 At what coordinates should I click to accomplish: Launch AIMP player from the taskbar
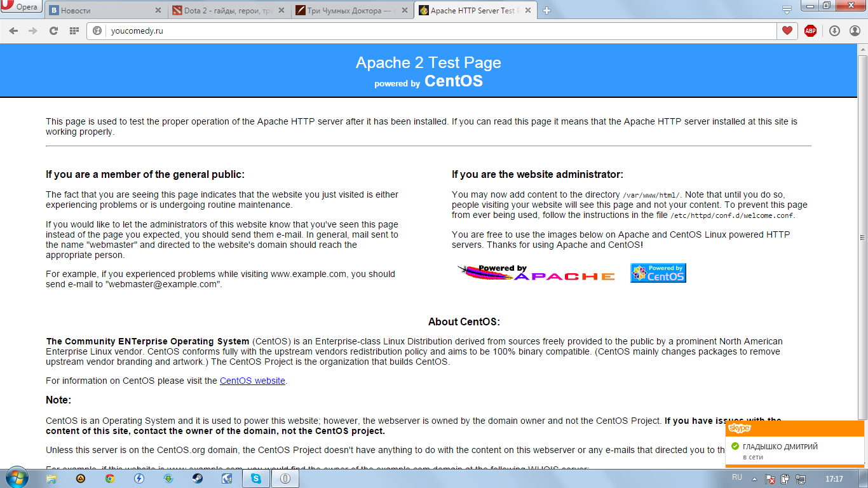click(x=81, y=478)
